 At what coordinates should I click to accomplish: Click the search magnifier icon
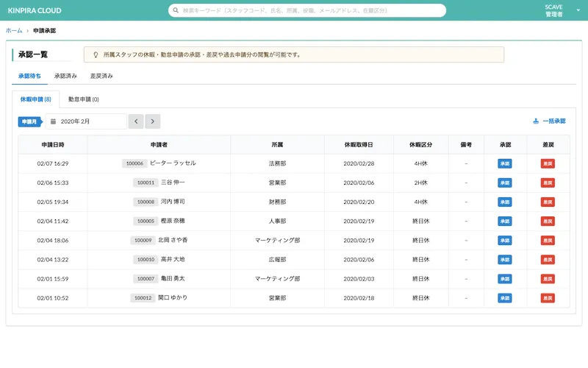coord(175,10)
